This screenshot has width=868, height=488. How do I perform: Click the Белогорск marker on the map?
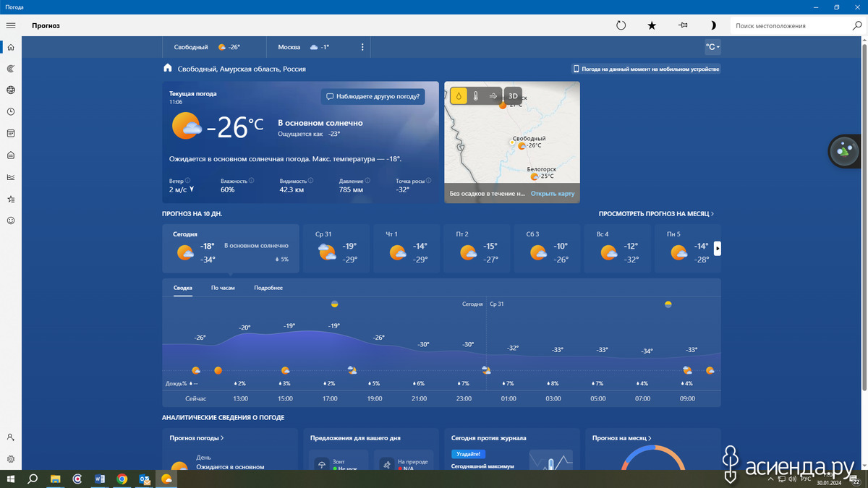(x=534, y=176)
